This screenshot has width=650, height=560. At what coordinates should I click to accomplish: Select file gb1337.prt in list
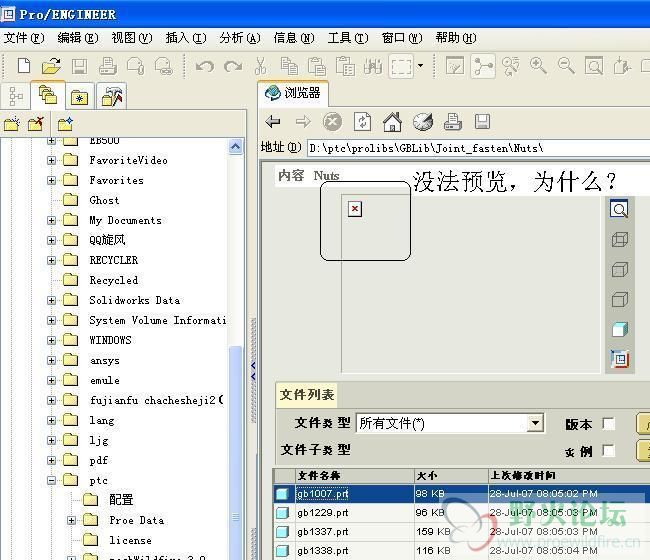pyautogui.click(x=323, y=532)
